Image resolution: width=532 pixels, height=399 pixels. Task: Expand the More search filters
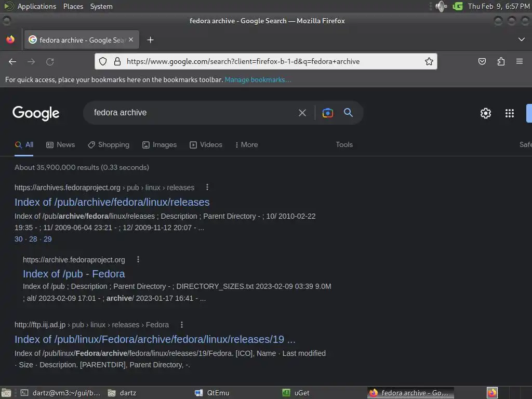pos(246,145)
